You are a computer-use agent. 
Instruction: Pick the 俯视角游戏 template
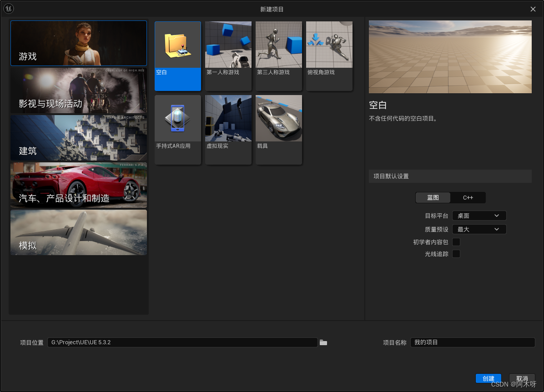[329, 56]
